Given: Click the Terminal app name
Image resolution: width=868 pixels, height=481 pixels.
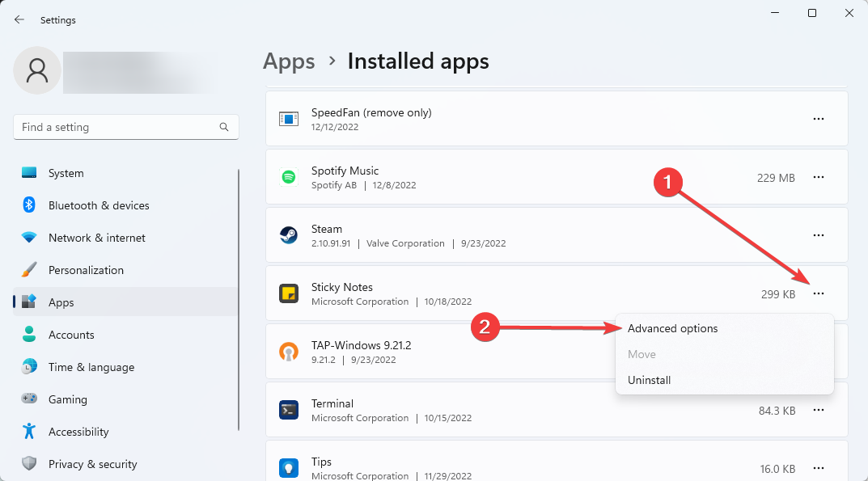Looking at the screenshot, I should click(x=332, y=403).
